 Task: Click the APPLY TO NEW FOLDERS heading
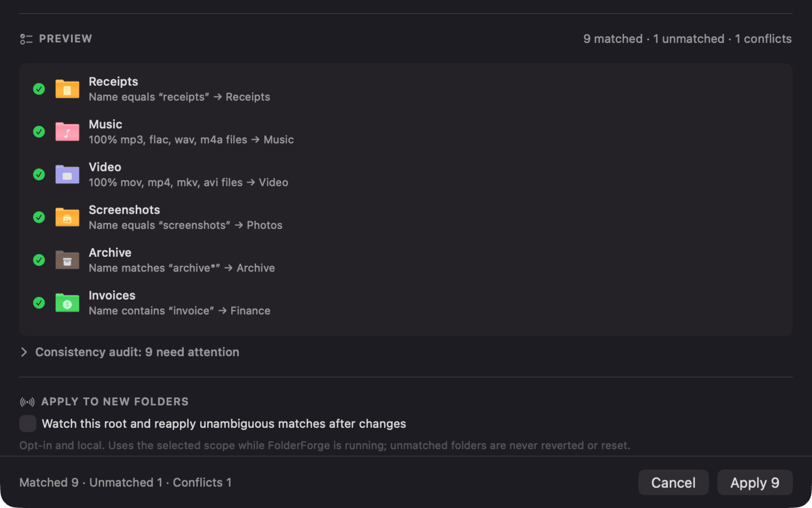(x=115, y=402)
